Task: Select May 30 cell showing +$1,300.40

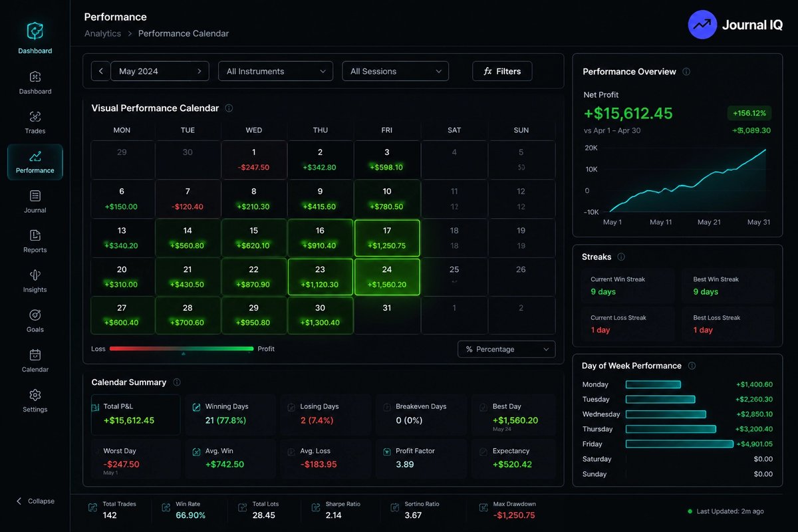Action: click(321, 315)
